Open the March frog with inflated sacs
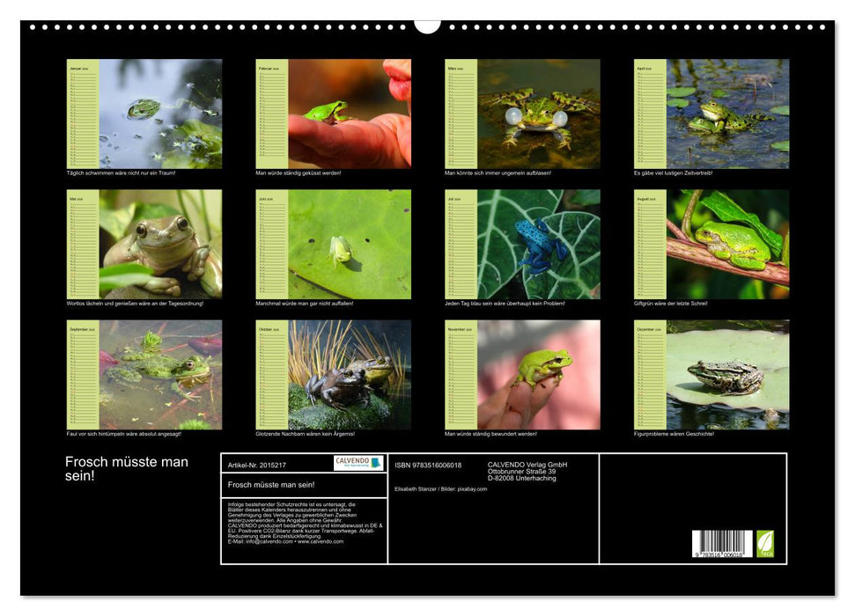Screen dimensions: 855x616 [538, 114]
